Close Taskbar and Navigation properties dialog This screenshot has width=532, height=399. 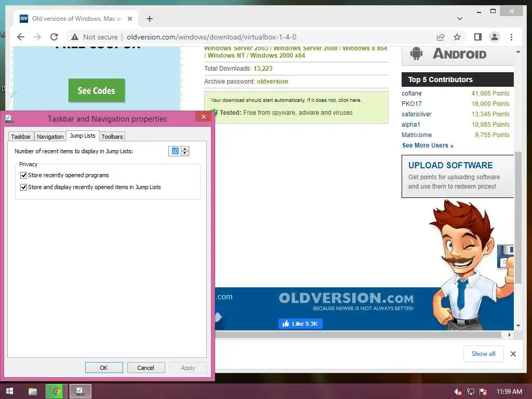[x=203, y=116]
